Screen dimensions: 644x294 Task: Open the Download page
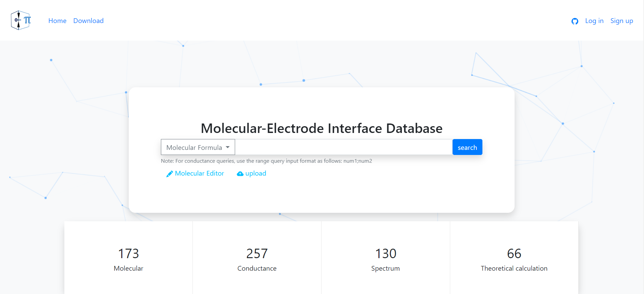pos(88,21)
